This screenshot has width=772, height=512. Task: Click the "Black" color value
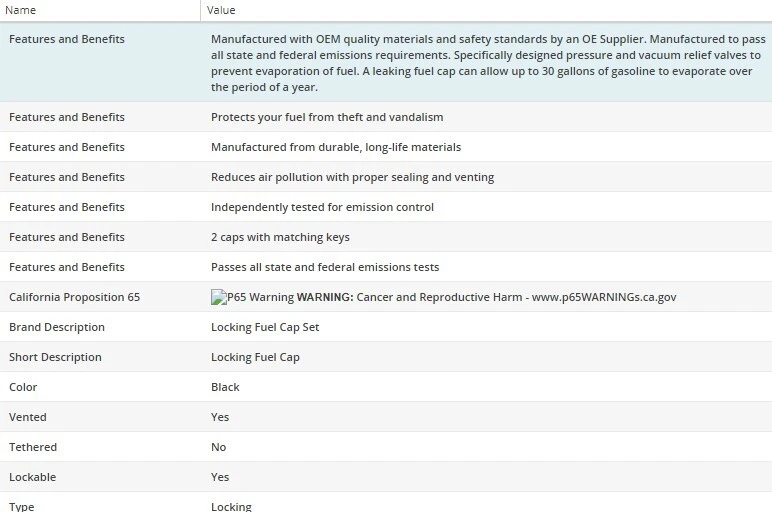pyautogui.click(x=225, y=387)
